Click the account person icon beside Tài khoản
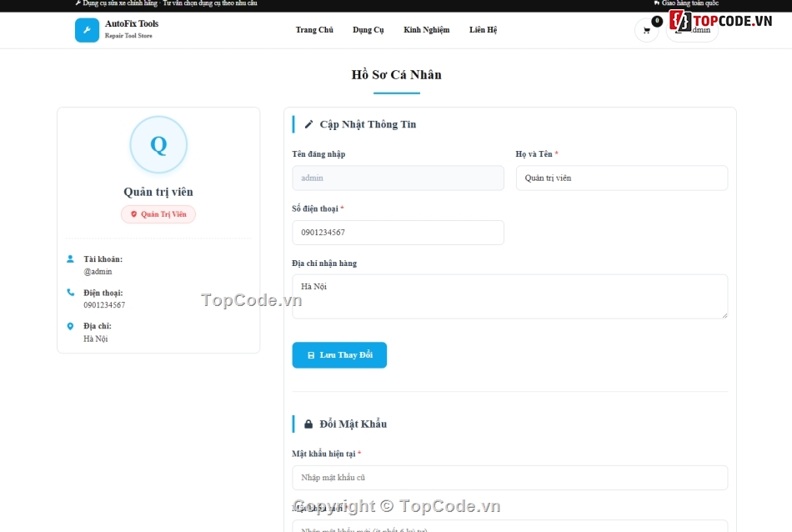 point(70,259)
